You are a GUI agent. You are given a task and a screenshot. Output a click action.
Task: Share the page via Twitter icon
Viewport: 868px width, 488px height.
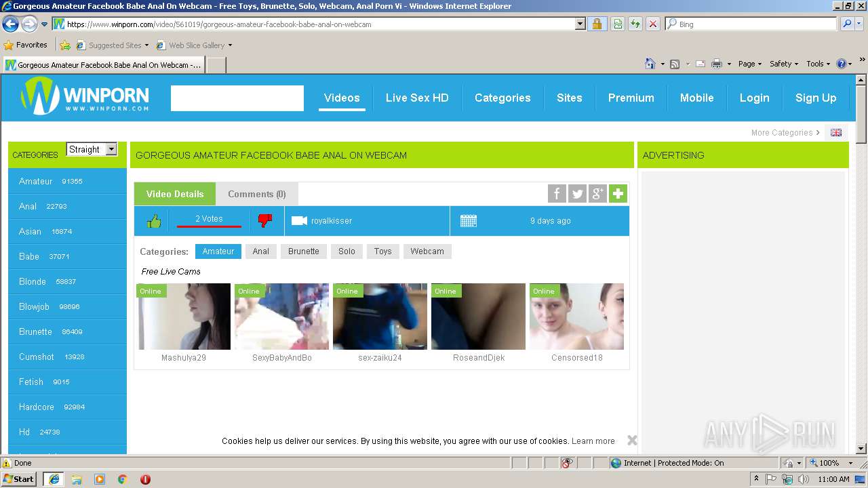tap(577, 194)
